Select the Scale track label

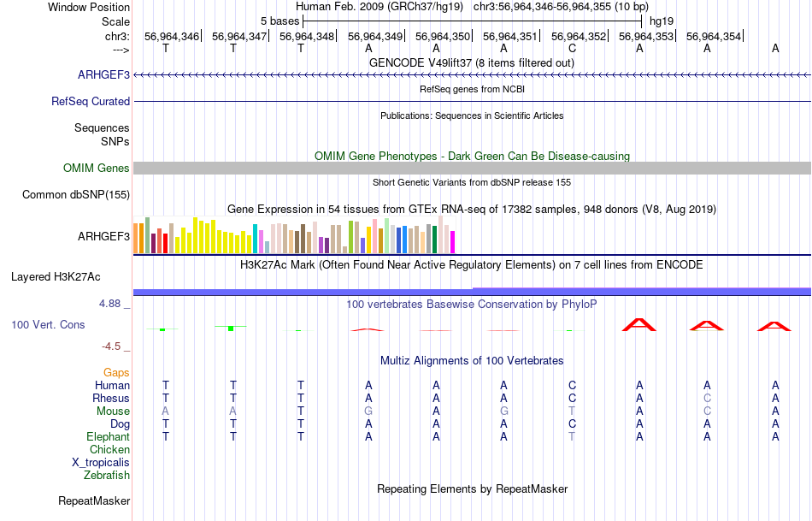click(x=115, y=21)
